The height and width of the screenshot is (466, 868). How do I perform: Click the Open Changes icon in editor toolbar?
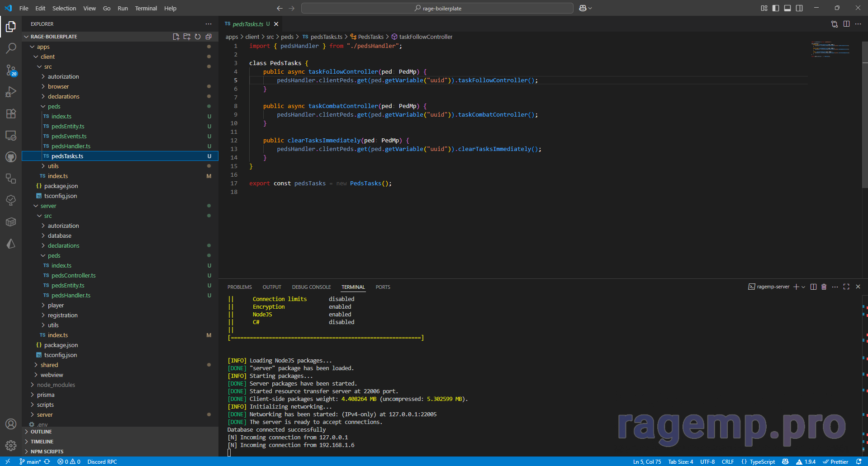(835, 24)
